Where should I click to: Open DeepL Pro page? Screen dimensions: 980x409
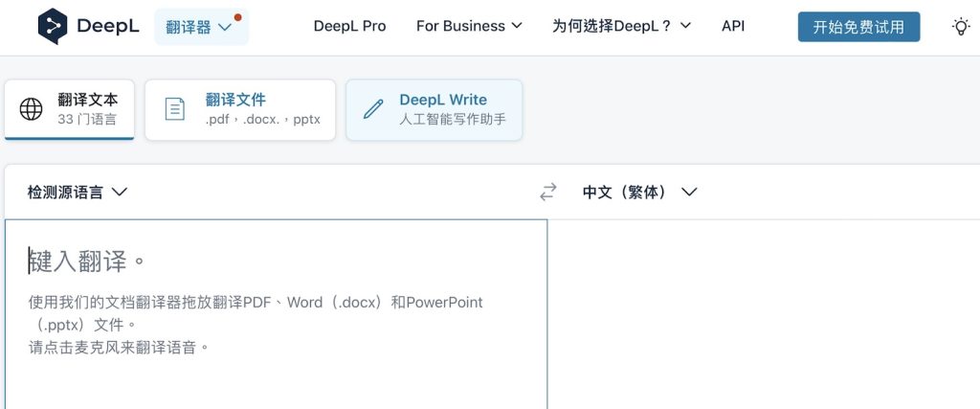tap(349, 26)
